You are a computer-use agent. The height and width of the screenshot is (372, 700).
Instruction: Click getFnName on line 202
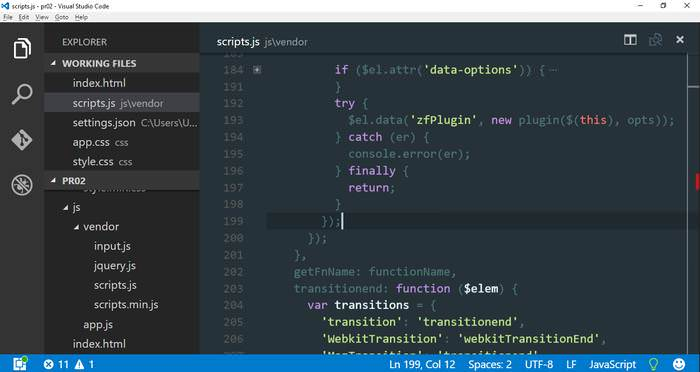point(324,272)
